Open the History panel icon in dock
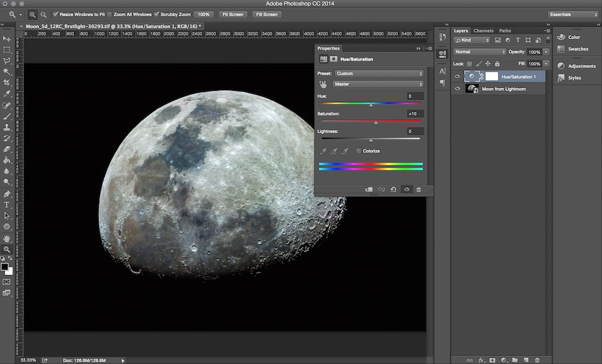602x364 pixels. (442, 37)
